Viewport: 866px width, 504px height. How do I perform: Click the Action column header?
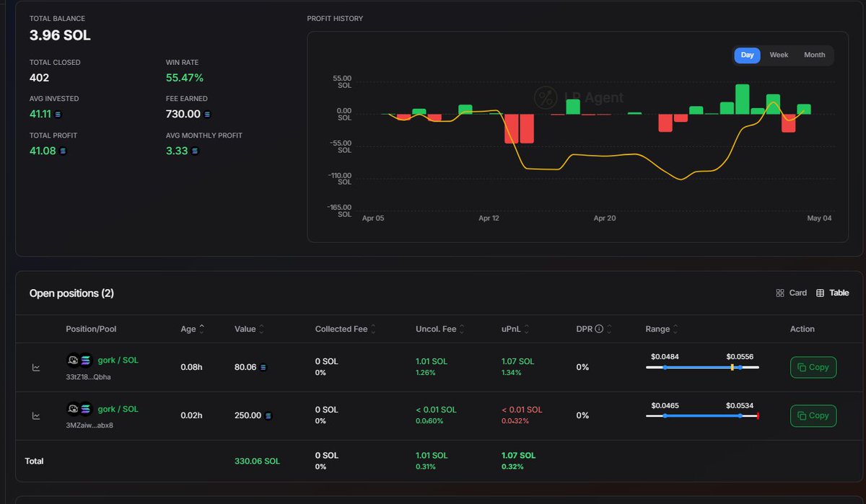click(802, 329)
